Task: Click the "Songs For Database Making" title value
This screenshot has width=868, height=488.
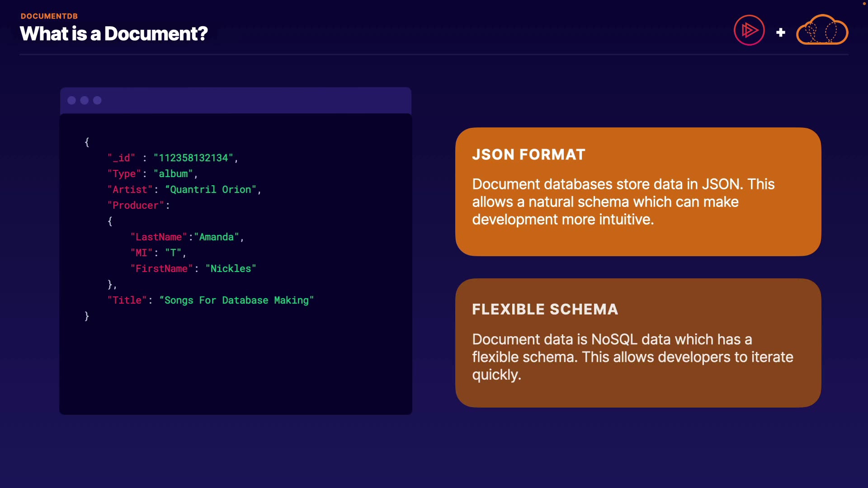Action: point(236,300)
